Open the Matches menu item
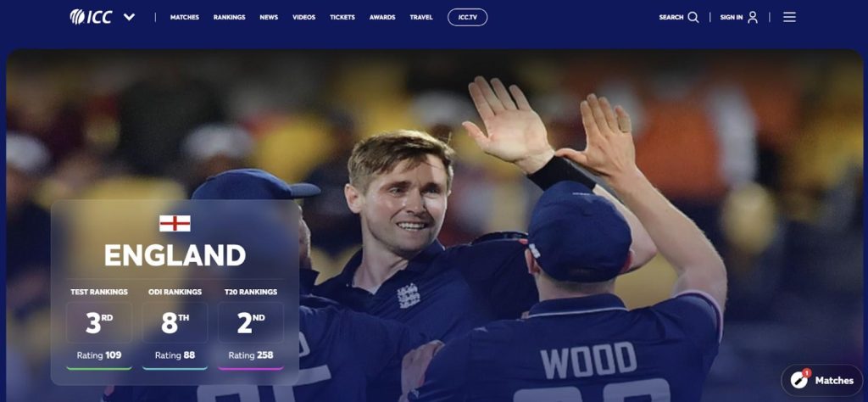 (x=184, y=17)
